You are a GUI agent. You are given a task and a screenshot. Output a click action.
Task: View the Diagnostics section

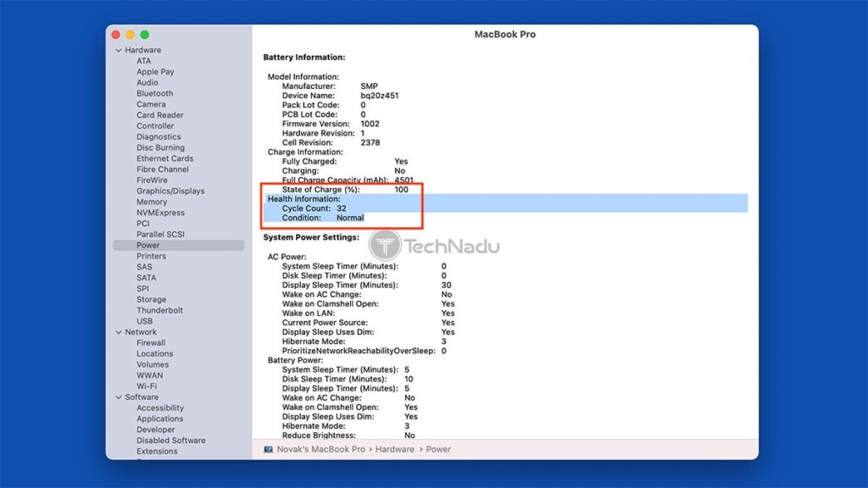pos(159,136)
